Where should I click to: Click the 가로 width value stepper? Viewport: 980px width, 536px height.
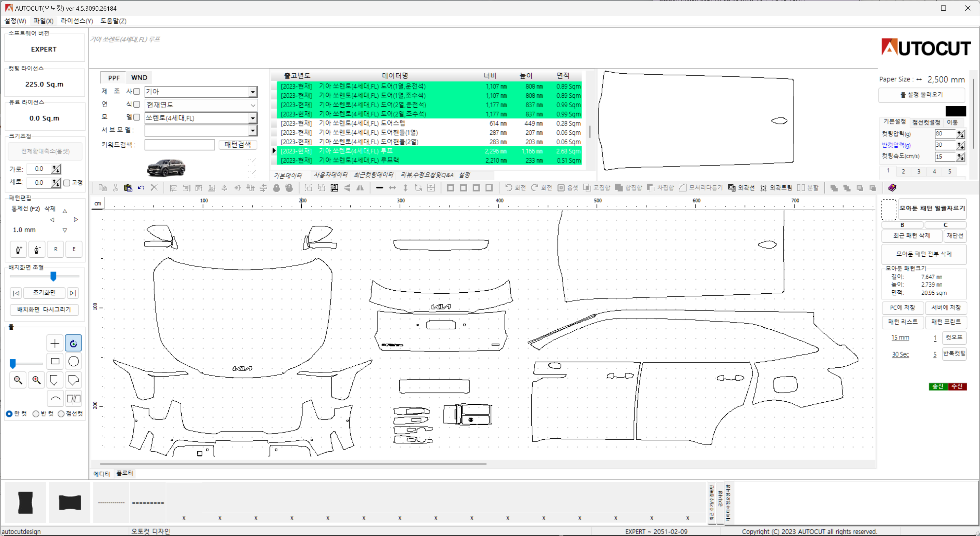point(56,169)
